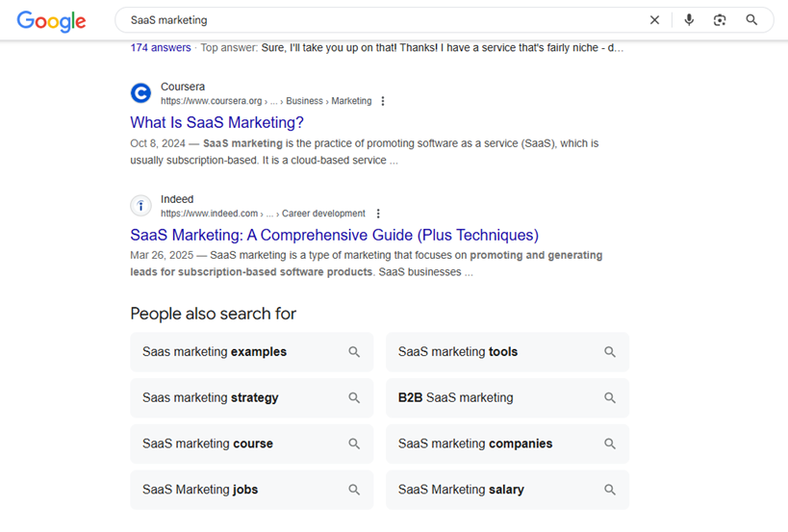Click magnifier icon on companies suggestion

click(610, 443)
